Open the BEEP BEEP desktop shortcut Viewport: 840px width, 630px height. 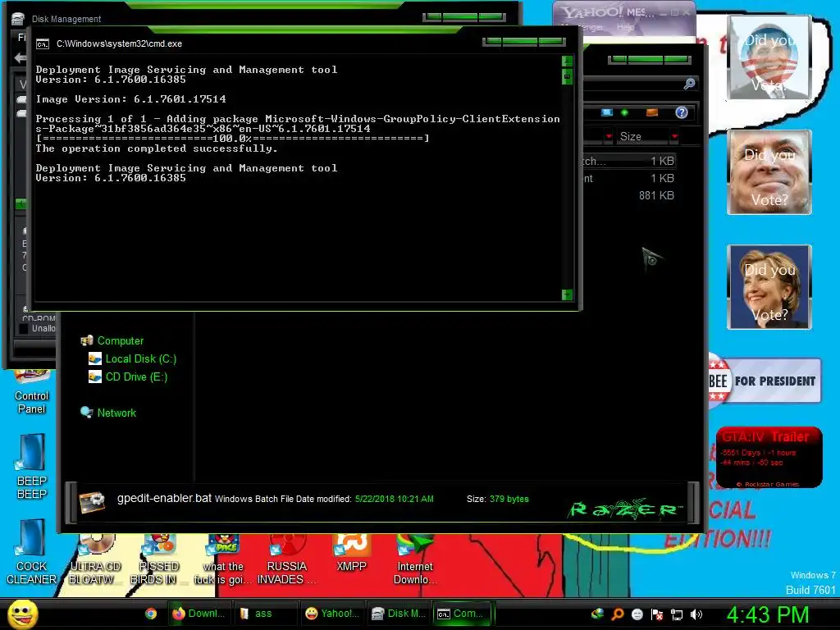[32, 466]
